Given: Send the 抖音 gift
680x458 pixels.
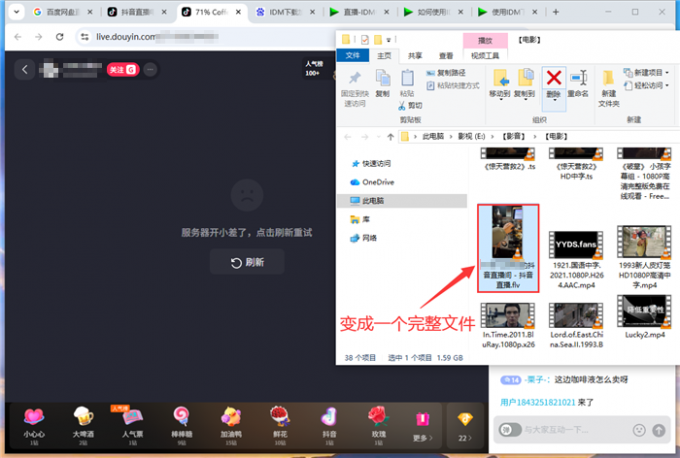Looking at the screenshot, I should coord(329,425).
